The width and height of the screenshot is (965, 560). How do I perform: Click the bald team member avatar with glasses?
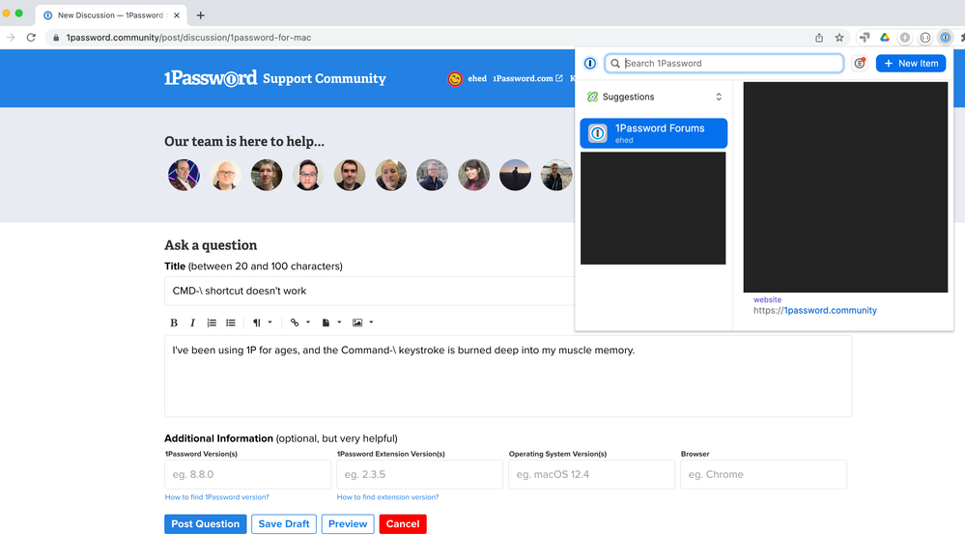pyautogui.click(x=225, y=175)
